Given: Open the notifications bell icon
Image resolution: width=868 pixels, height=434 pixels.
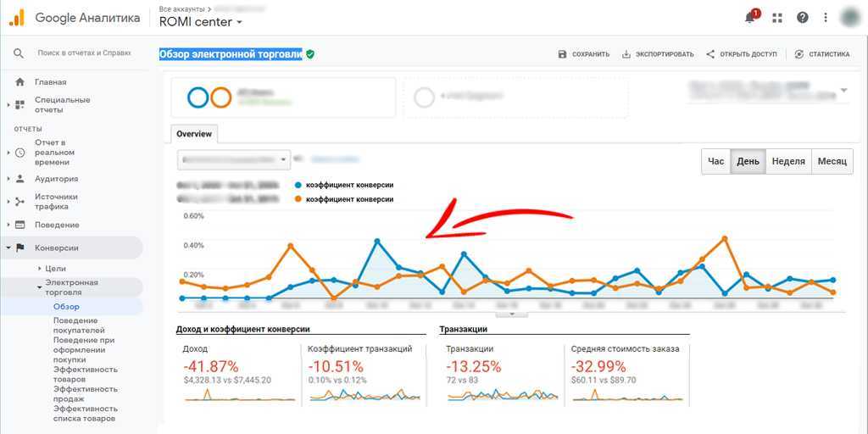Looking at the screenshot, I should [750, 17].
